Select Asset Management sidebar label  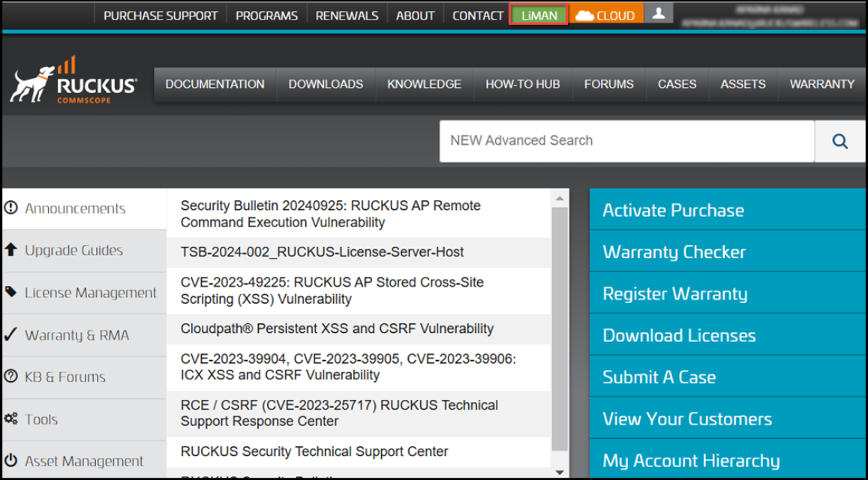[84, 461]
